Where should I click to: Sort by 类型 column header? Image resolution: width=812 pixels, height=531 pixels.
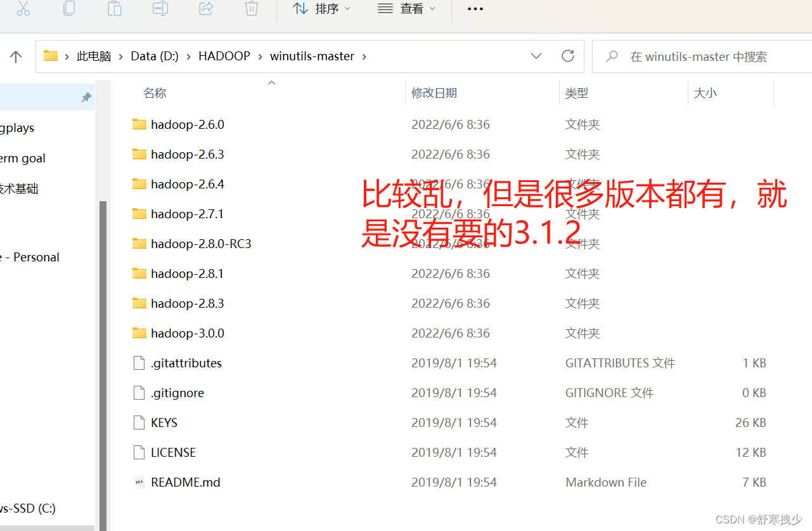pyautogui.click(x=577, y=93)
